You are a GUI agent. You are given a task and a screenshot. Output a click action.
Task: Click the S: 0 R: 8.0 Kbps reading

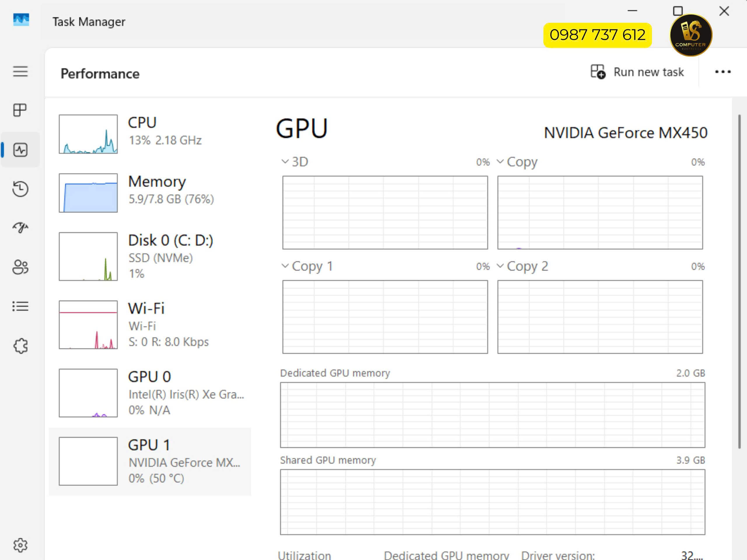[169, 342]
